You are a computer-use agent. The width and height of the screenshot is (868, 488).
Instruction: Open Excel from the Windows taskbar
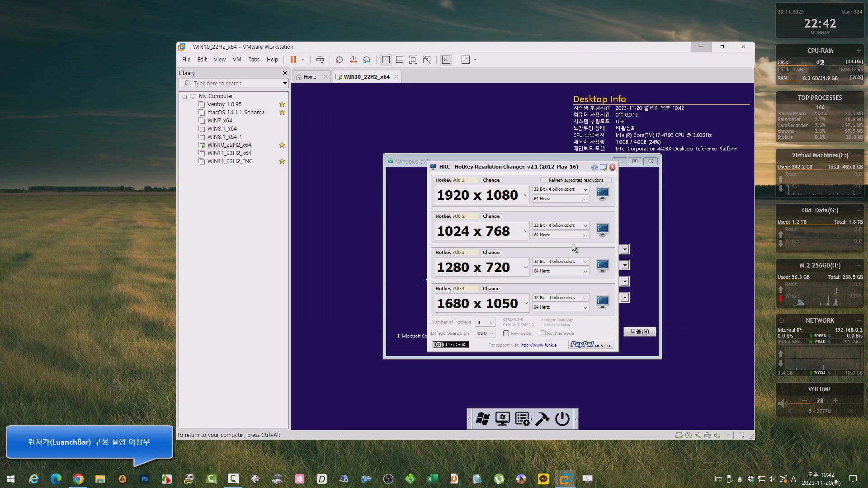(x=433, y=479)
